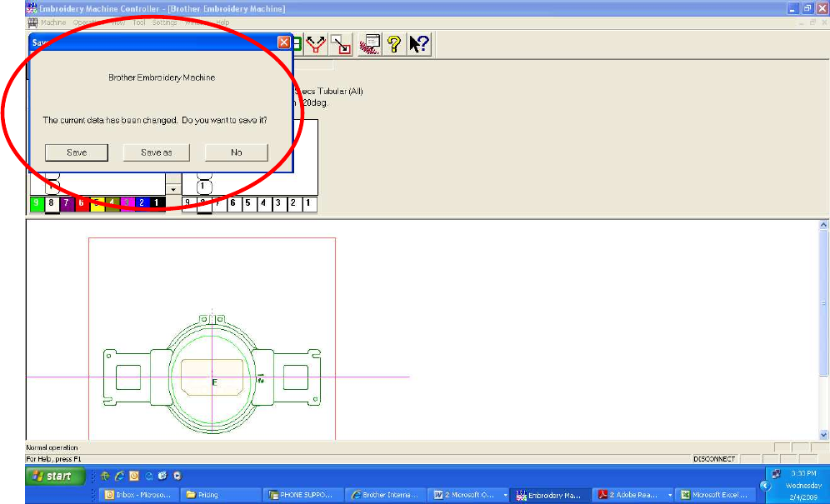Screen dimensions: 830x504
Task: Select blue thread color swatch 2
Action: 142,203
